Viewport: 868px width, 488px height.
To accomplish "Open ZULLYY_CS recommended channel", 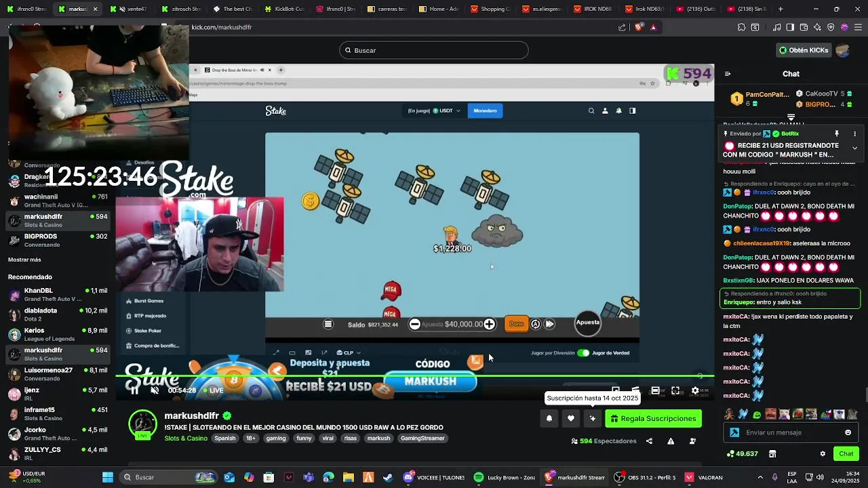I will (x=57, y=453).
